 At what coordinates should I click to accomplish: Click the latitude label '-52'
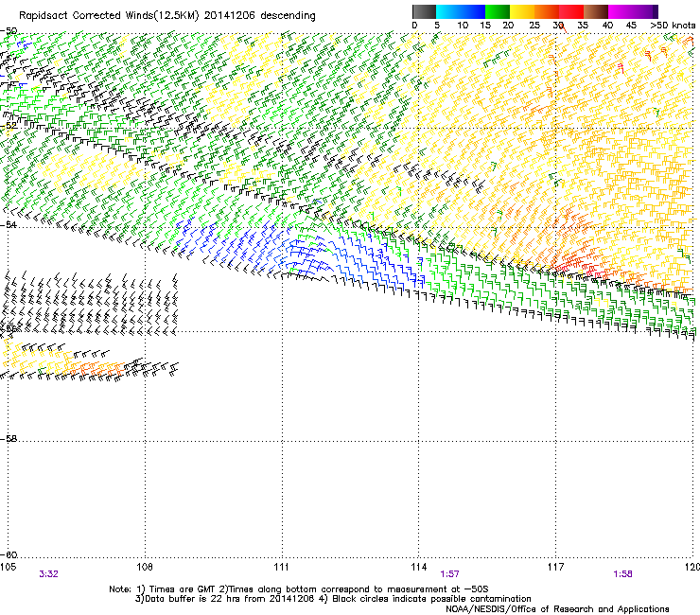tap(9, 126)
